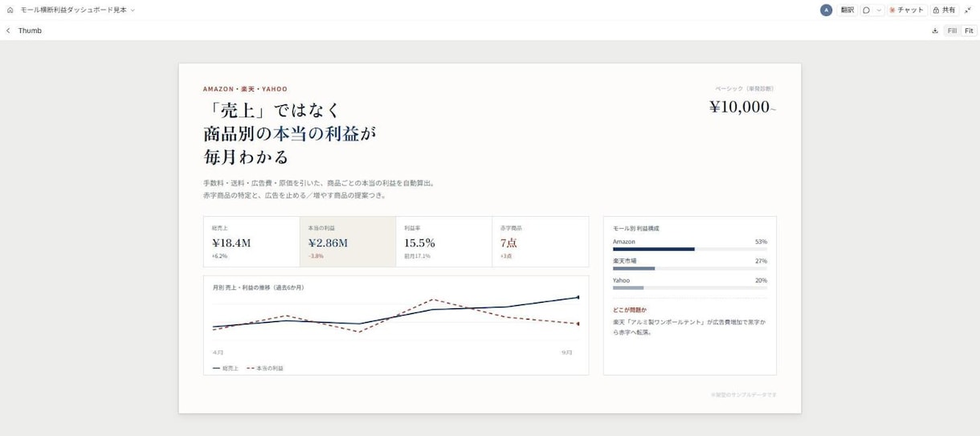Click the 'Thumb' page label
The image size is (980, 436).
tap(30, 31)
